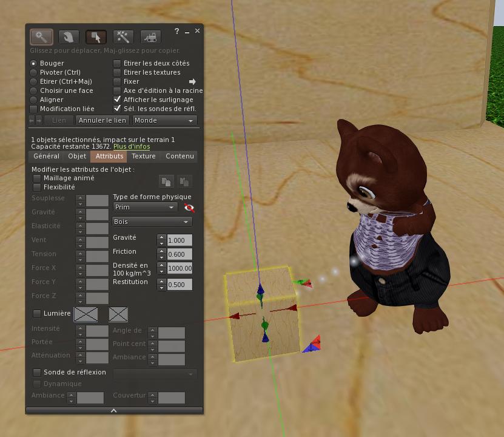
Task: Open the Bois material dropdown
Action: click(x=152, y=222)
